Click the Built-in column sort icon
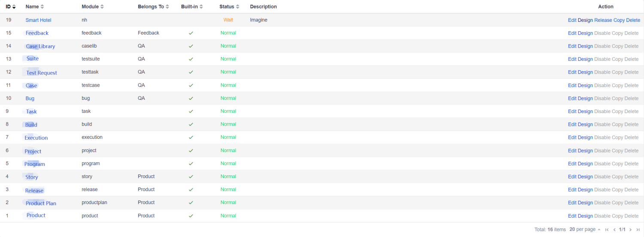 click(x=201, y=7)
